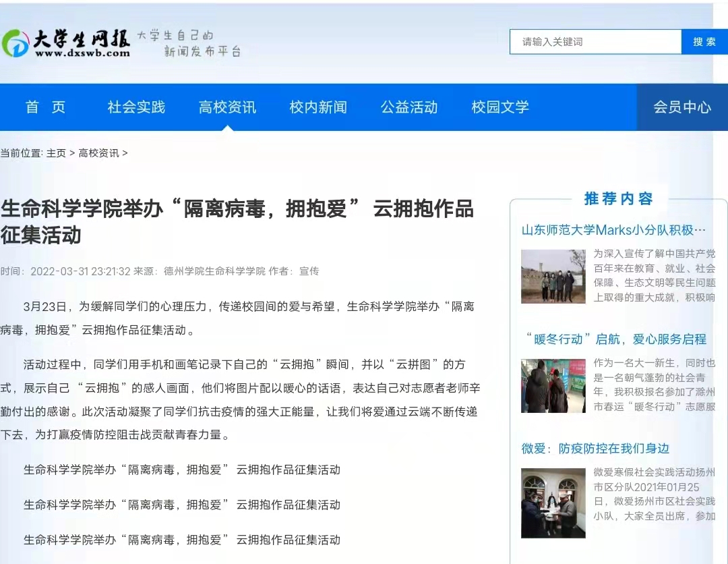Viewport: 728px width, 564px height.
Task: Click inside the 请输入关键词 search box
Action: point(593,41)
